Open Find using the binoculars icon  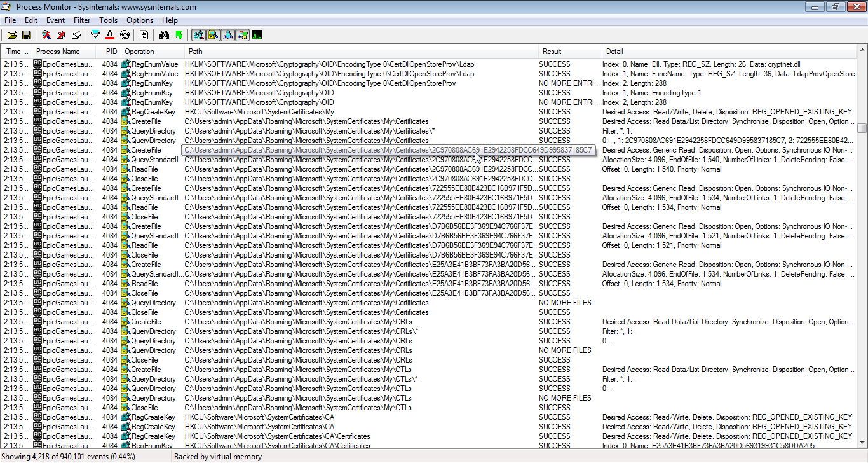pos(164,35)
